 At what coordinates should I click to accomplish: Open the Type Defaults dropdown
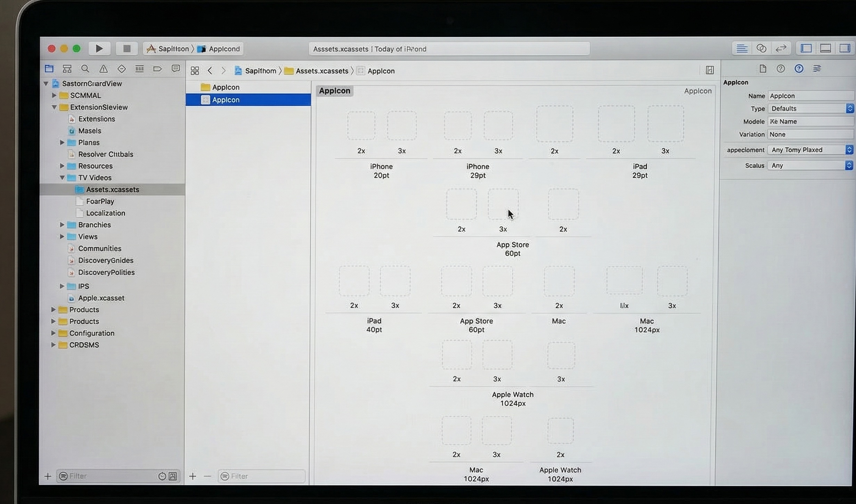[810, 108]
